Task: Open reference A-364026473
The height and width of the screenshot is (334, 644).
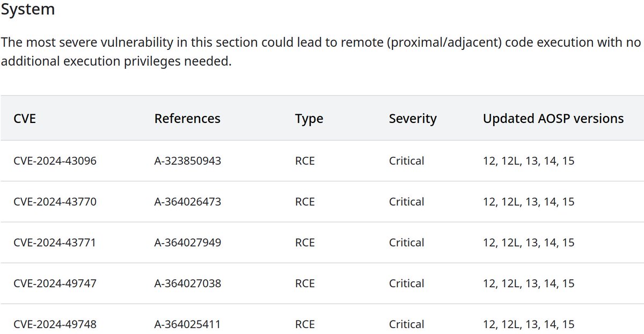Action: click(187, 201)
